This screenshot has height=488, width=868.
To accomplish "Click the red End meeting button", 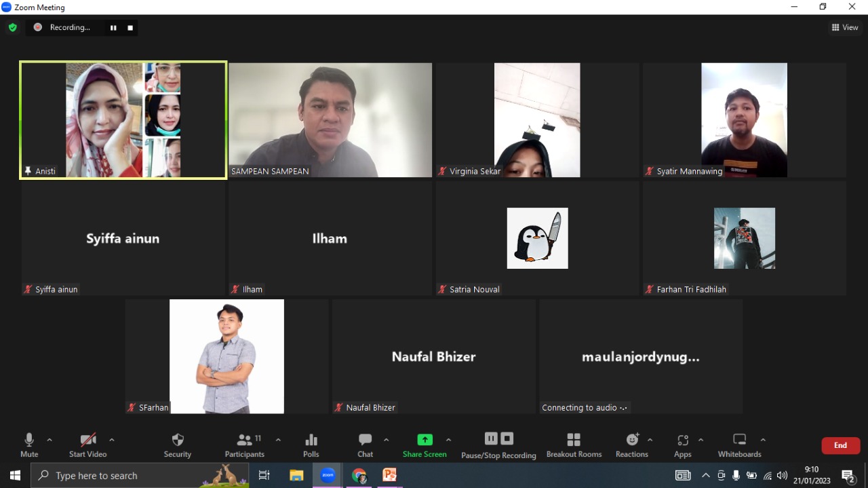I will [840, 445].
